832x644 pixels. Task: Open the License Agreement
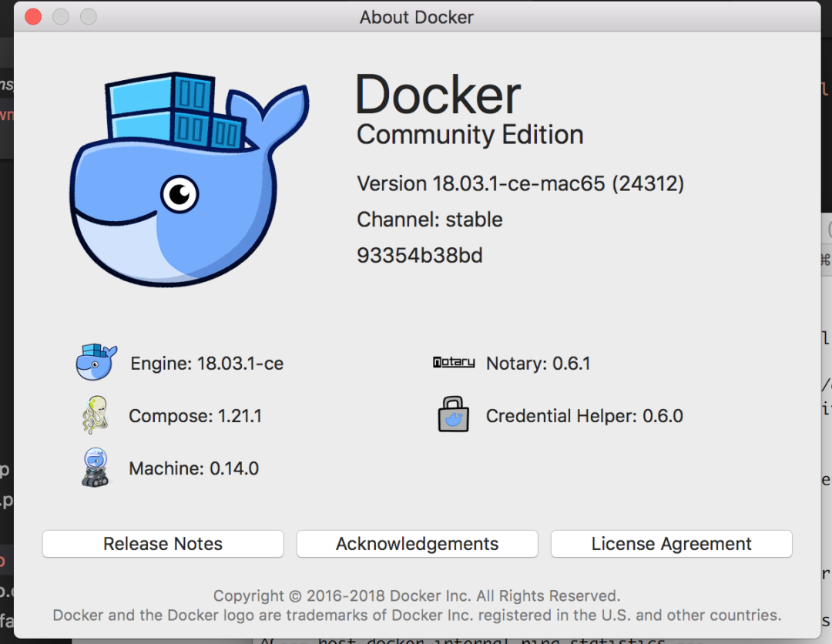click(671, 544)
